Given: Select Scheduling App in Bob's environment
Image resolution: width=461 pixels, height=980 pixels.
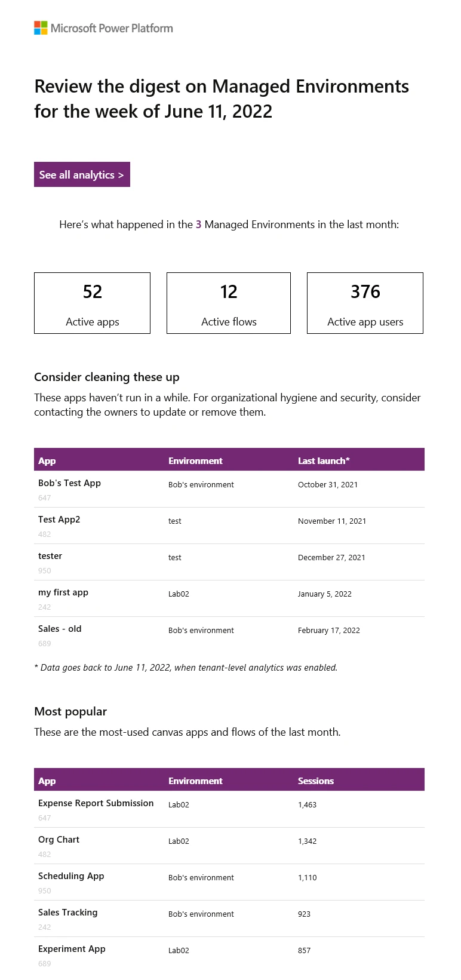Looking at the screenshot, I should pyautogui.click(x=71, y=876).
